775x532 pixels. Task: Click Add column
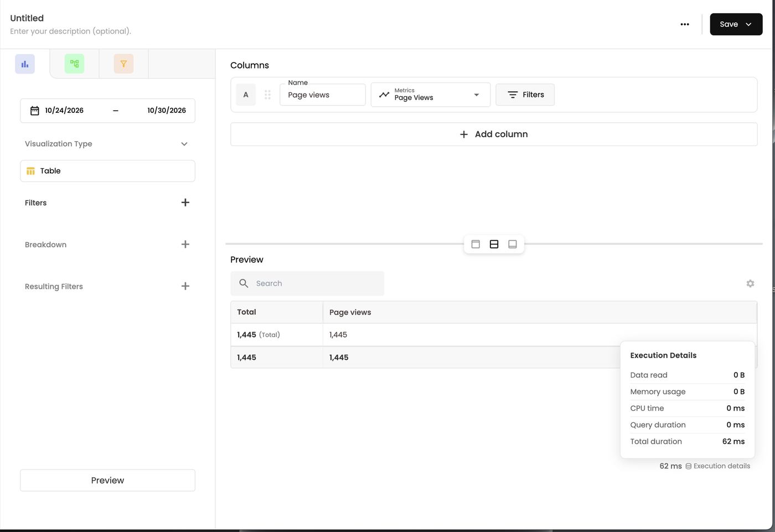tap(494, 135)
